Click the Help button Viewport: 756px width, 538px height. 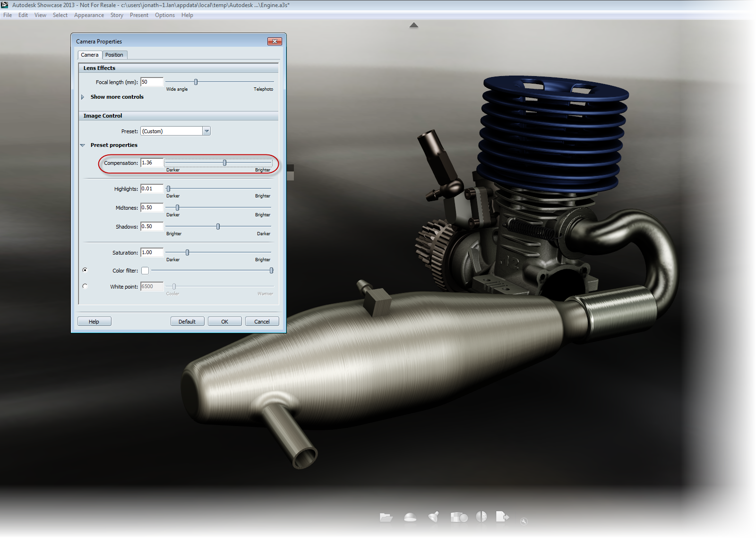pyautogui.click(x=94, y=321)
